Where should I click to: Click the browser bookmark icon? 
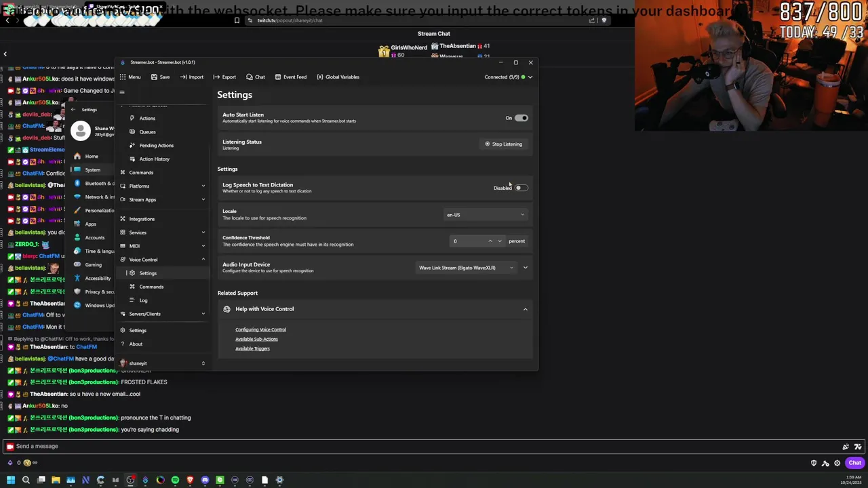[237, 20]
